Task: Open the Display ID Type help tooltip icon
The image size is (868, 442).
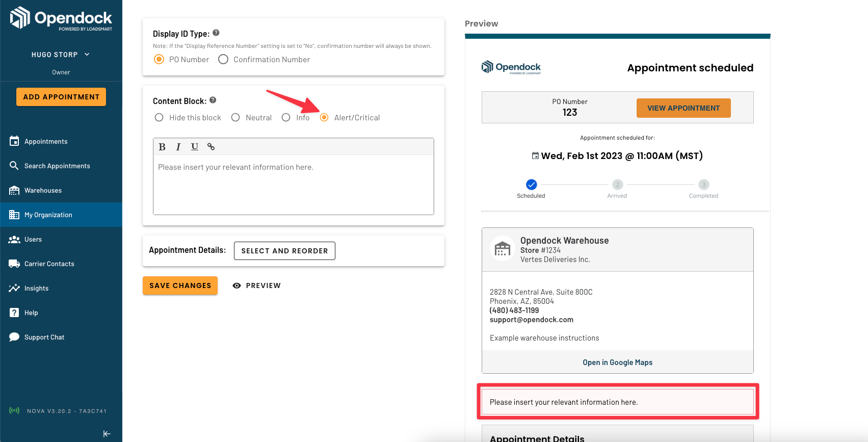Action: coord(216,33)
